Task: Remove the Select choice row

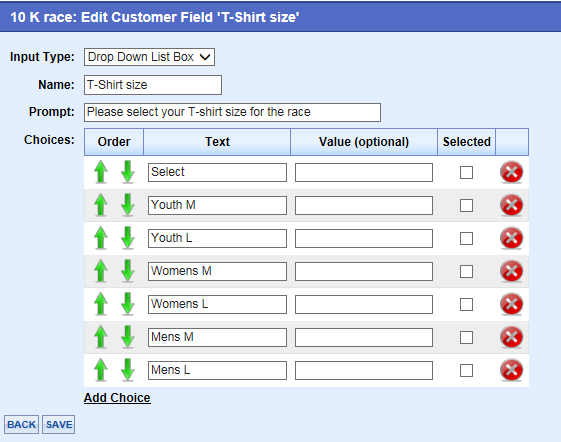Action: (x=511, y=172)
